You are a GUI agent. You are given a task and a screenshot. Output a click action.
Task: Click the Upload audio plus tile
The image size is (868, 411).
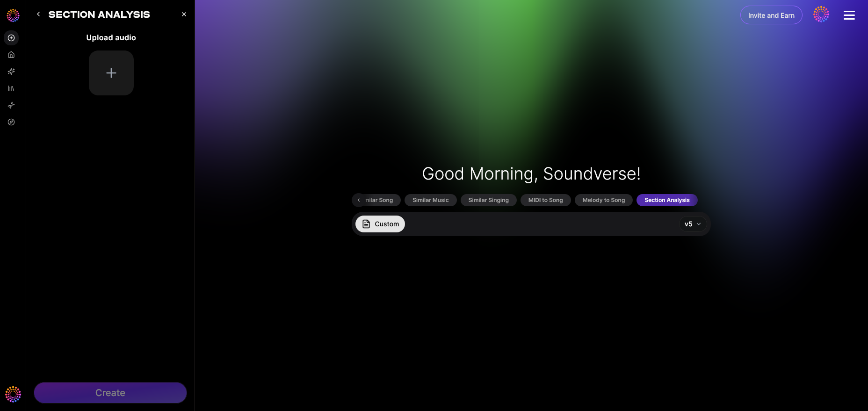click(111, 73)
